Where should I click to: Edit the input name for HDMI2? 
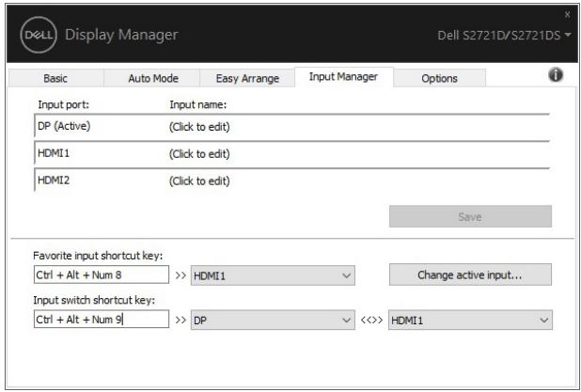[x=199, y=180]
